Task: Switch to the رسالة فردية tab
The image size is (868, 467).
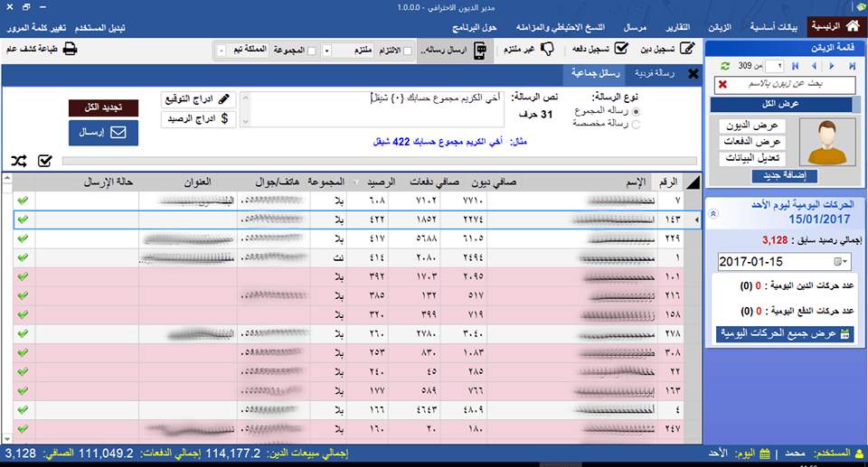Action: point(655,73)
